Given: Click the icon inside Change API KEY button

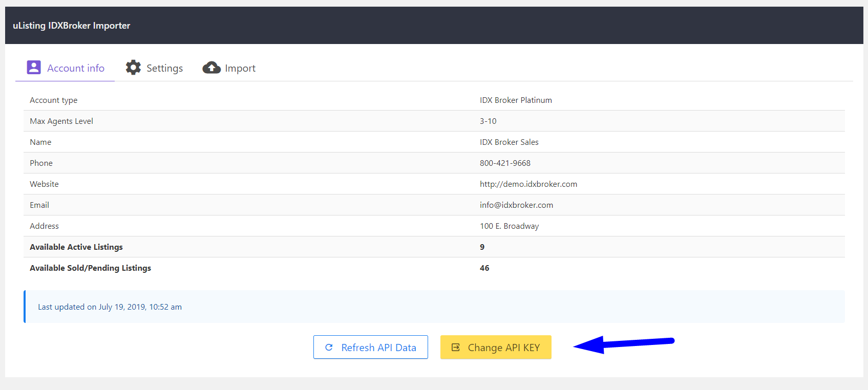Looking at the screenshot, I should point(455,348).
